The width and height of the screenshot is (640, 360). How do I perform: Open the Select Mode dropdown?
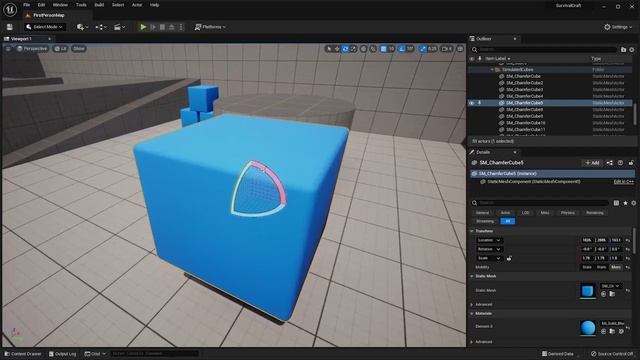44,27
